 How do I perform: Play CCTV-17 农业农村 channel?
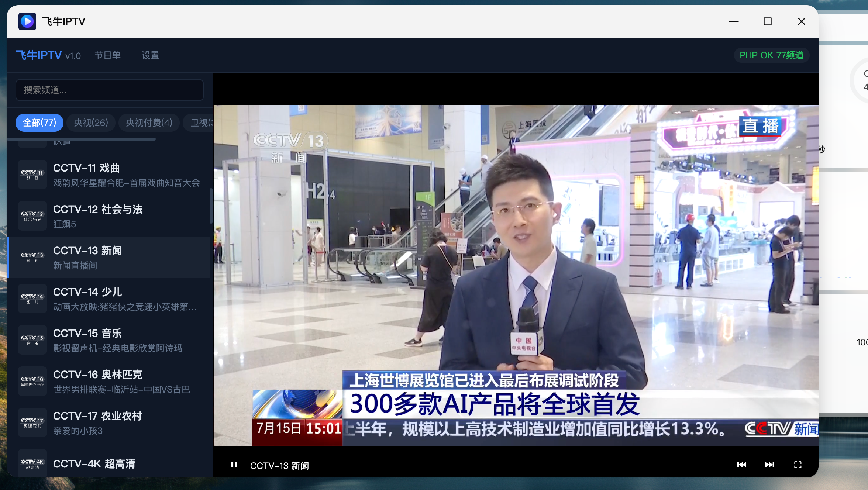click(x=108, y=422)
